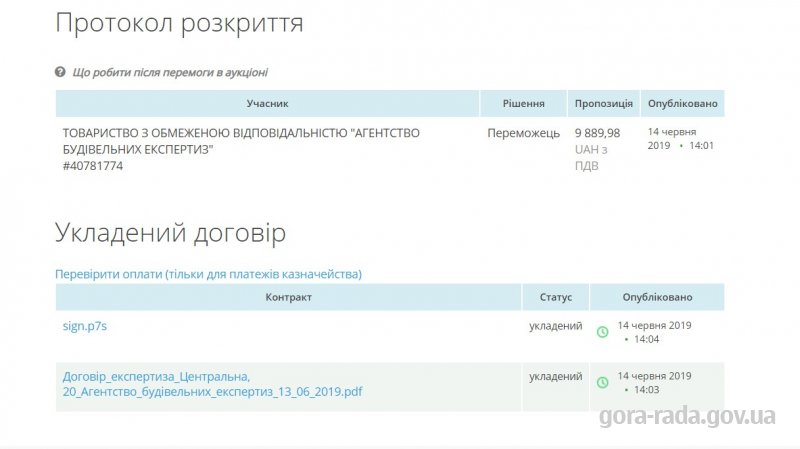This screenshot has height=449, width=800.
Task: Click the 'Статус' column header
Action: pos(556,297)
